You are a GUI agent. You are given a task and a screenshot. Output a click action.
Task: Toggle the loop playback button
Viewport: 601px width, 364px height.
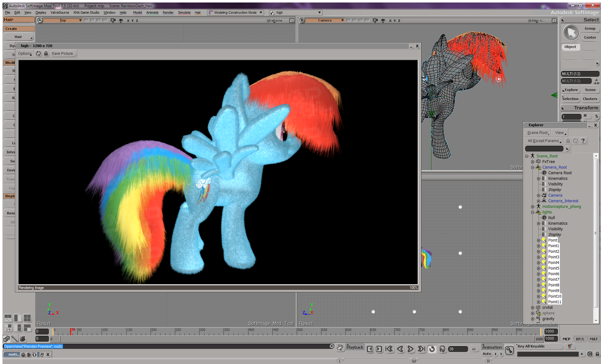(x=432, y=349)
